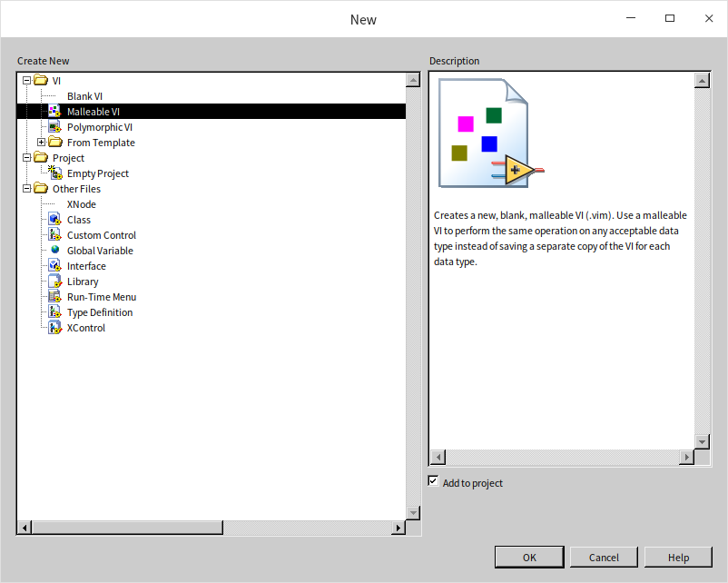728x583 pixels.
Task: Collapse the Other Files node
Action: point(27,189)
